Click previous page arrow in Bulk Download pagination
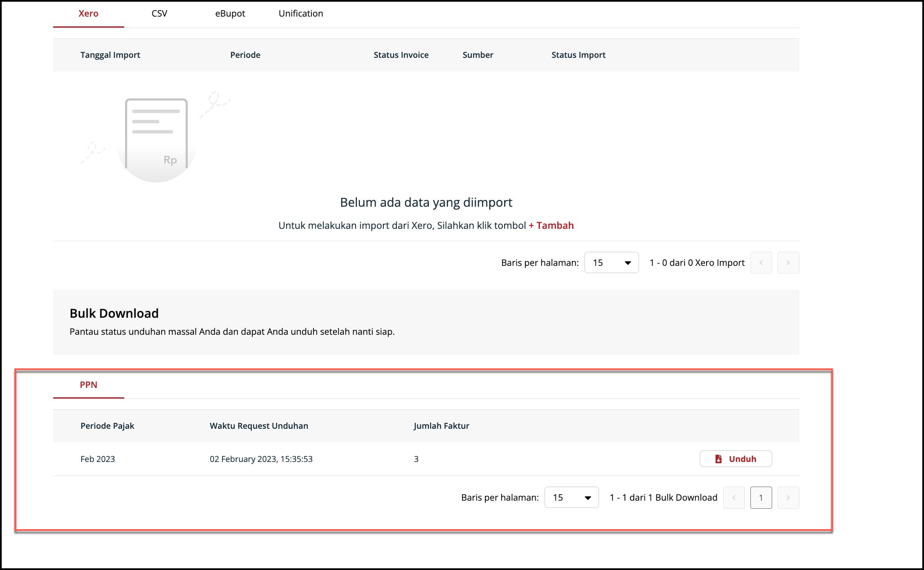The height and width of the screenshot is (570, 924). [x=734, y=498]
